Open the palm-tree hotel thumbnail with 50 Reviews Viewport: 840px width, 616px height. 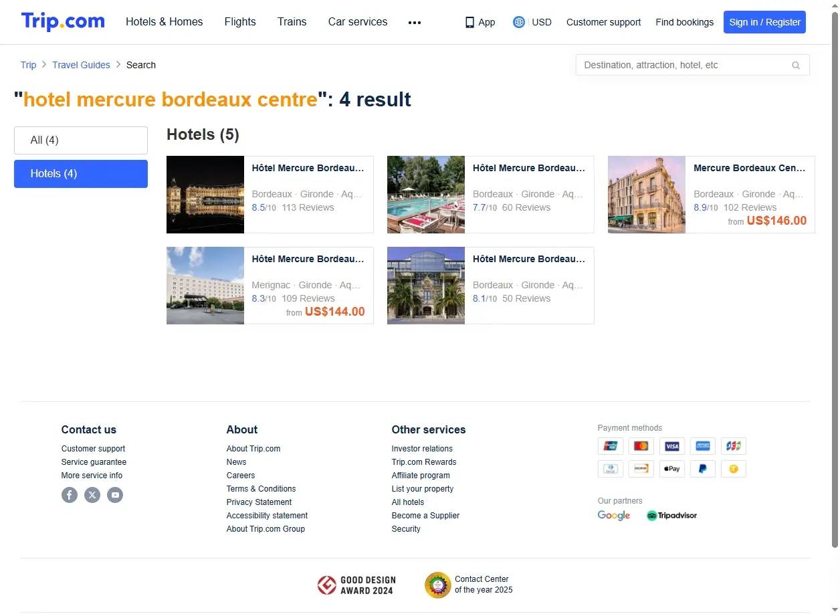(x=426, y=286)
